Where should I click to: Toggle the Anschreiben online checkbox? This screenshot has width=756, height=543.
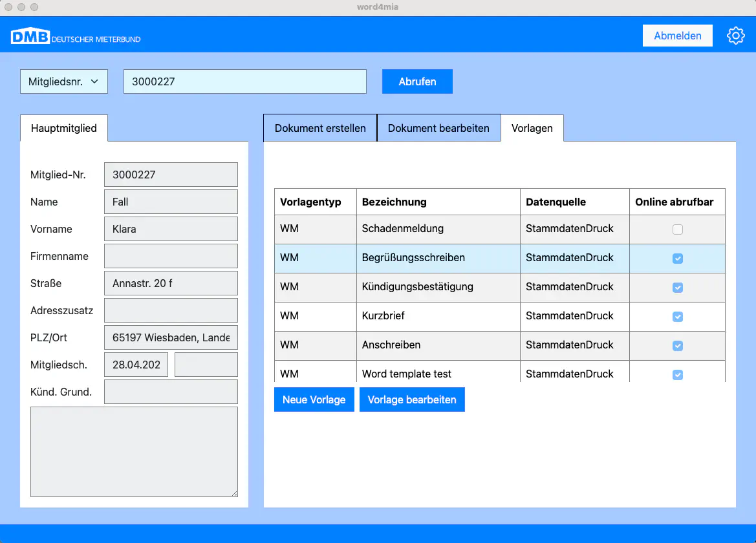click(677, 346)
